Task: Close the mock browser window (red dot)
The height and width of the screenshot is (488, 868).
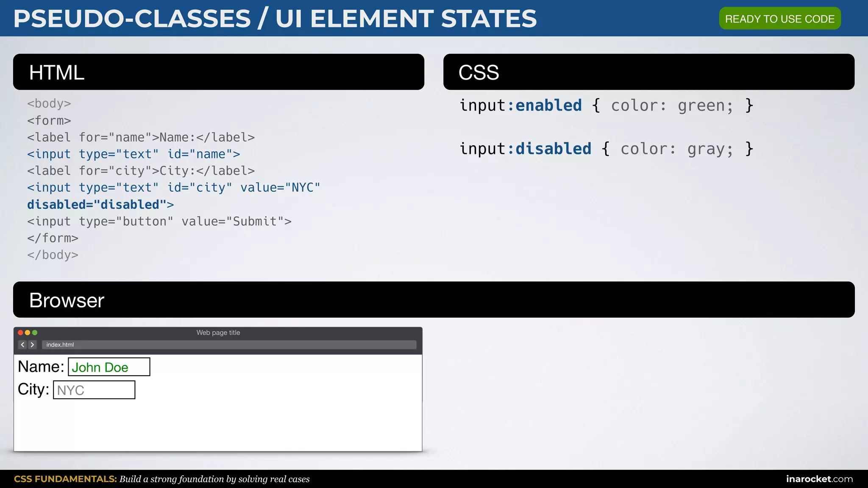Action: click(20, 333)
